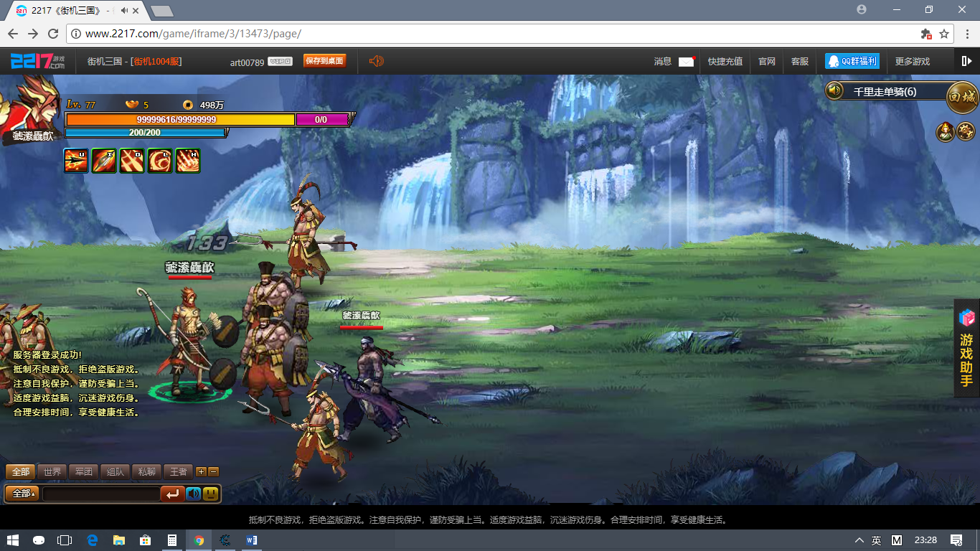Screen dimensions: 980x551
Task: Focus the chat message input field
Action: coord(101,494)
